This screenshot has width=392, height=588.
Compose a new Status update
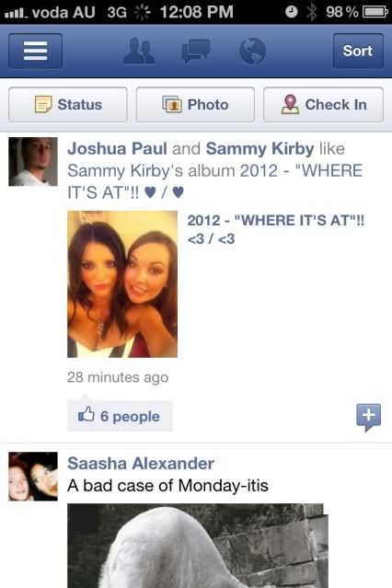pos(68,105)
